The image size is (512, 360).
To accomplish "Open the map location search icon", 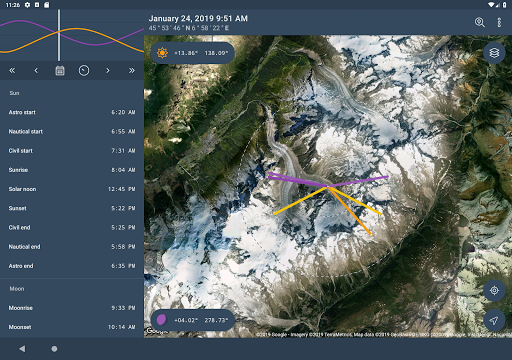I will tap(480, 22).
